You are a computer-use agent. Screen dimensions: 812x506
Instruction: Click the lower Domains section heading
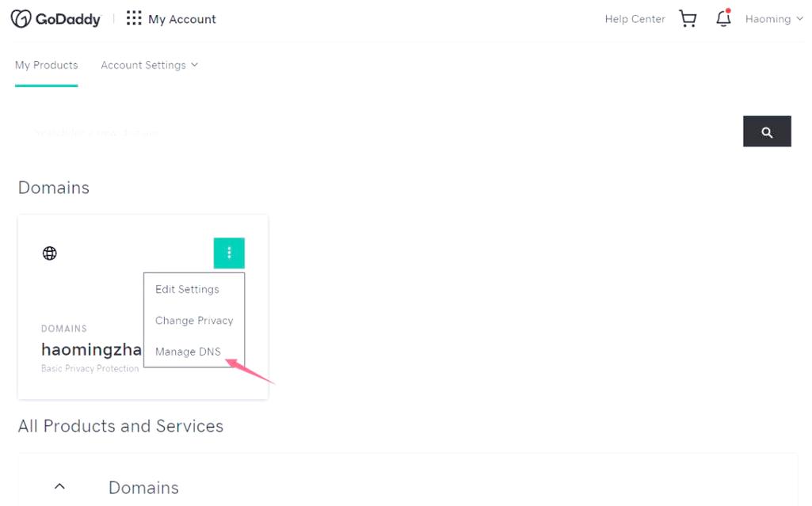click(x=143, y=487)
